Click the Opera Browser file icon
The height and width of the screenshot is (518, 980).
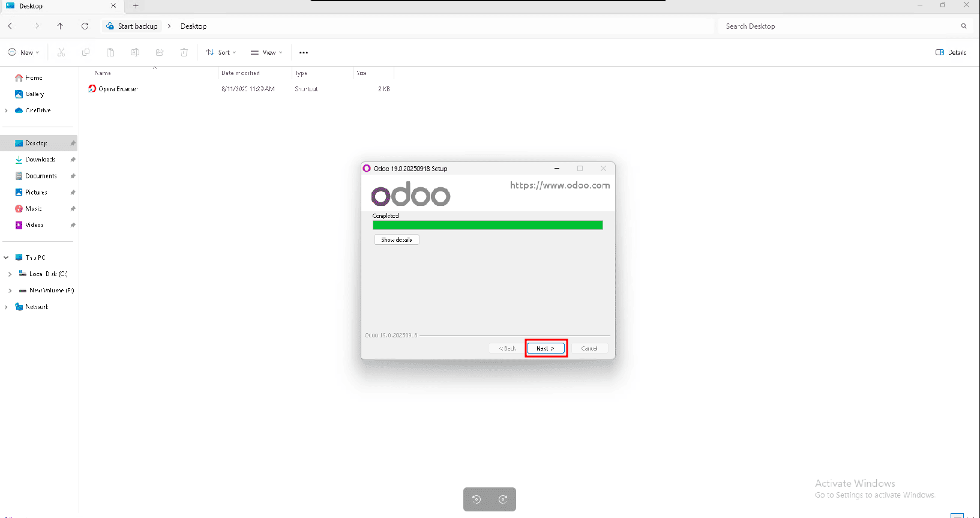pyautogui.click(x=92, y=89)
